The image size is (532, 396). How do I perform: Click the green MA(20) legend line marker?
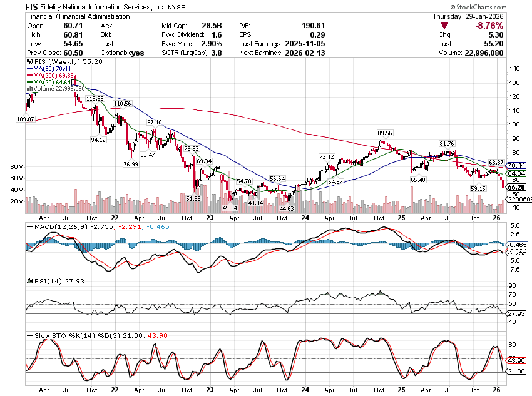[x=29, y=83]
